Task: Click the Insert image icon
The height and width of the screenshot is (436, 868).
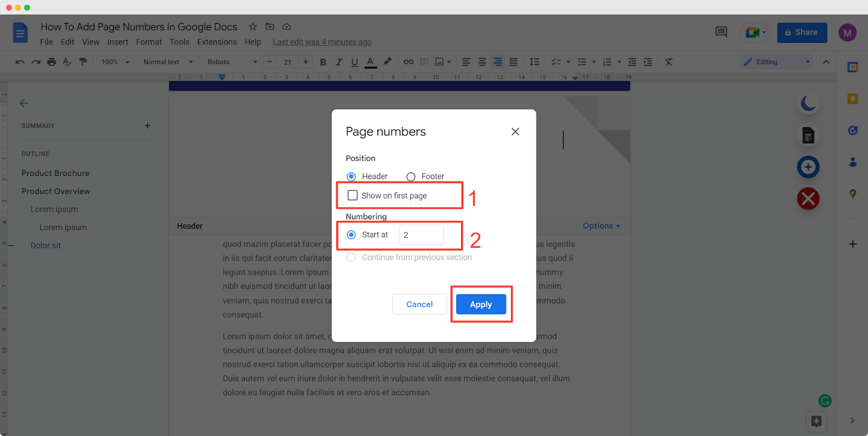Action: (439, 62)
